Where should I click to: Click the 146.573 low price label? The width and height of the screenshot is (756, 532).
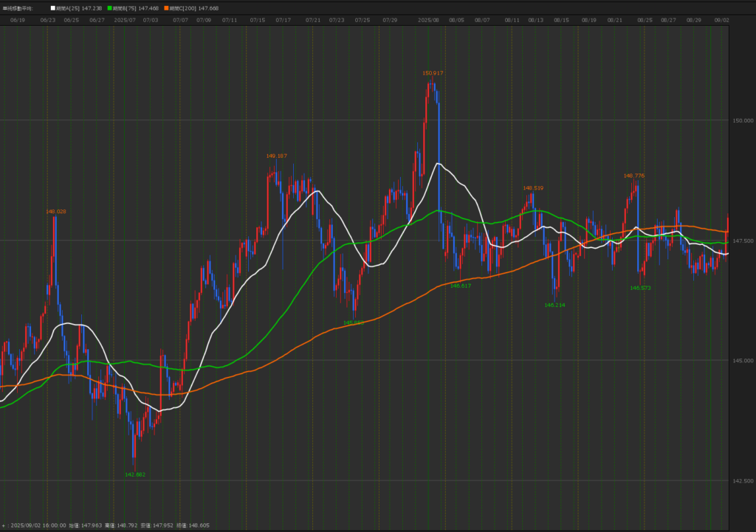(641, 288)
